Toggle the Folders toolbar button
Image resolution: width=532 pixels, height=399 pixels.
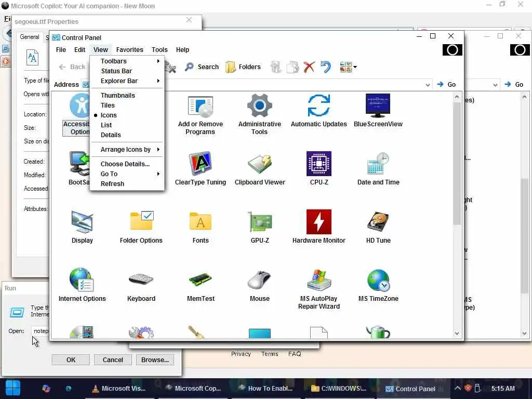tap(243, 67)
